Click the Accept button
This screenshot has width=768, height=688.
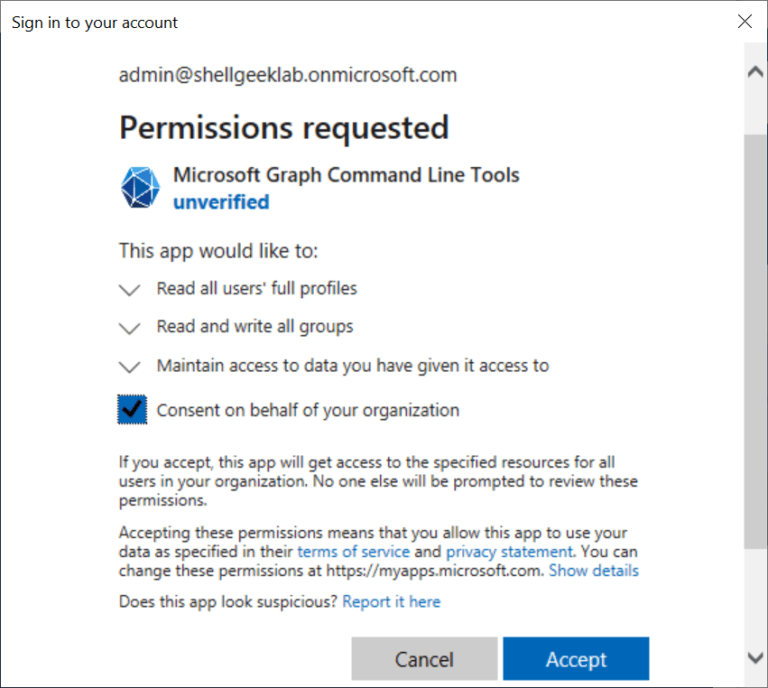(x=575, y=659)
